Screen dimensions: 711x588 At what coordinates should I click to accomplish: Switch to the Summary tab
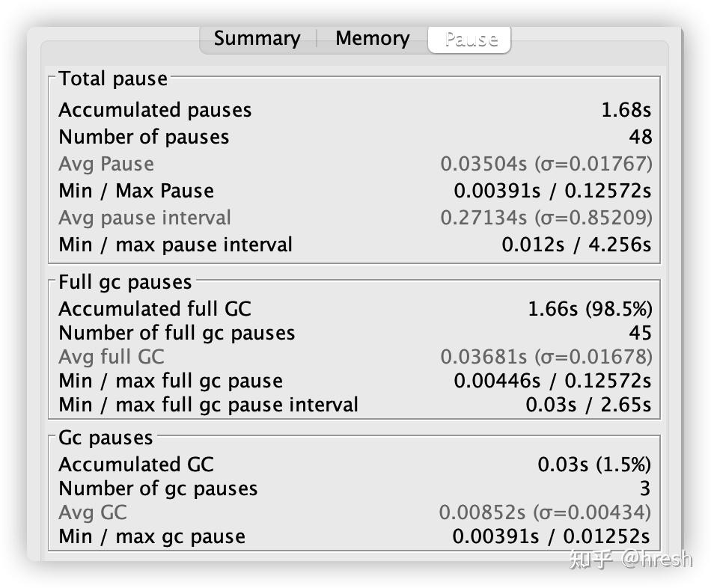257,39
